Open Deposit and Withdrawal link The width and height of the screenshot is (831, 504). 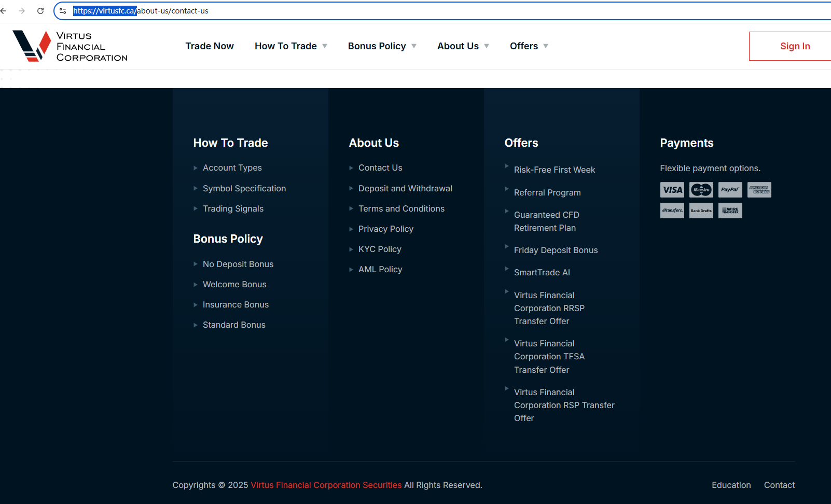pyautogui.click(x=405, y=189)
